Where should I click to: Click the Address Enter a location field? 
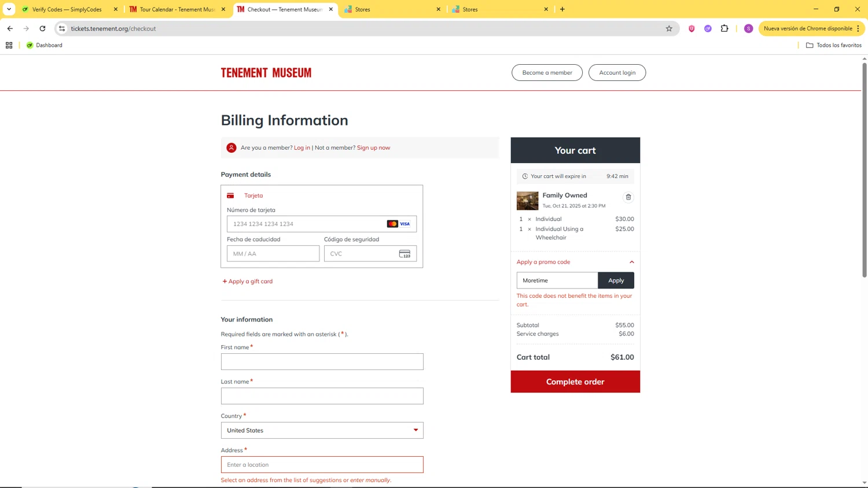pyautogui.click(x=322, y=465)
